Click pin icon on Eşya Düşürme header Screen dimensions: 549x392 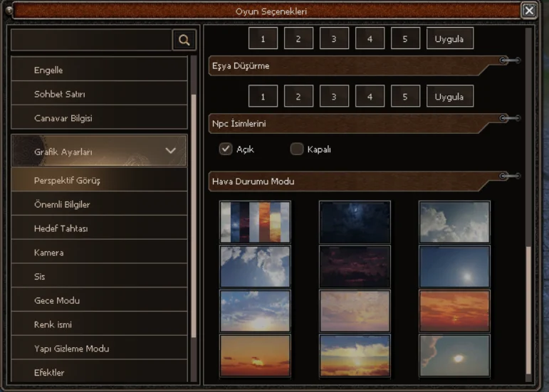(509, 61)
